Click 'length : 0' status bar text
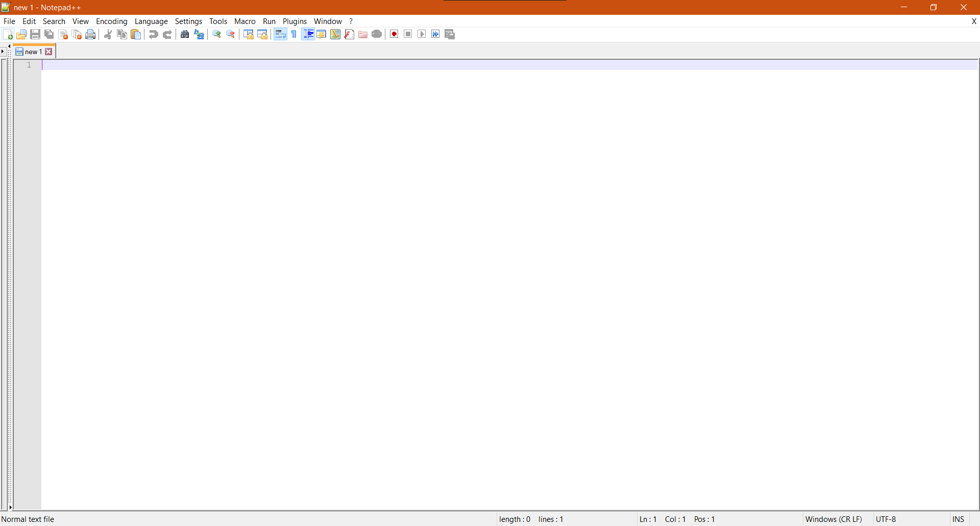Image resolution: width=980 pixels, height=526 pixels. 514,519
